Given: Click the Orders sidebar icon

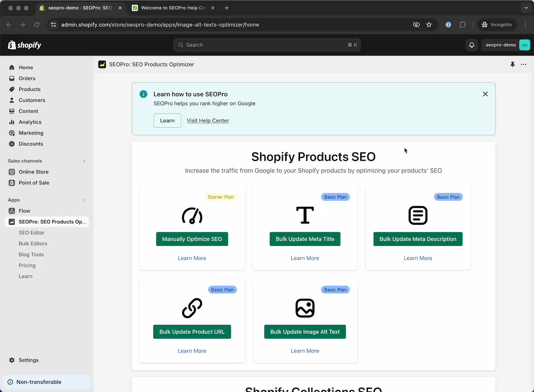Looking at the screenshot, I should click(x=12, y=78).
